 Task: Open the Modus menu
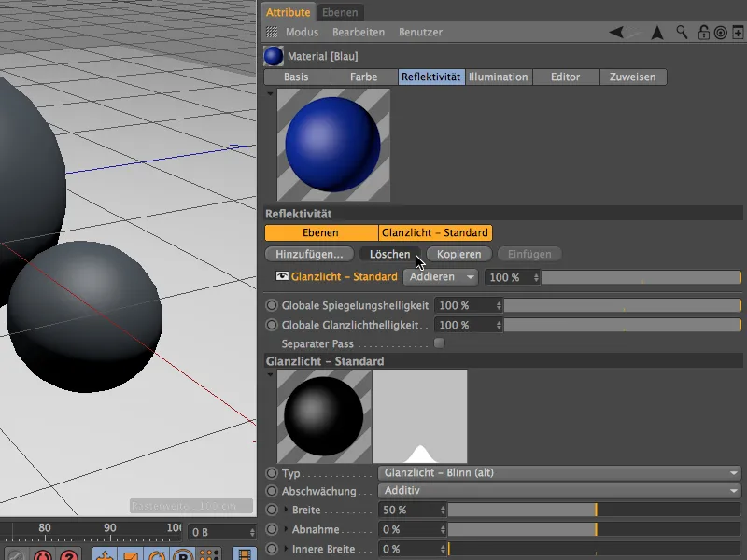click(x=302, y=32)
